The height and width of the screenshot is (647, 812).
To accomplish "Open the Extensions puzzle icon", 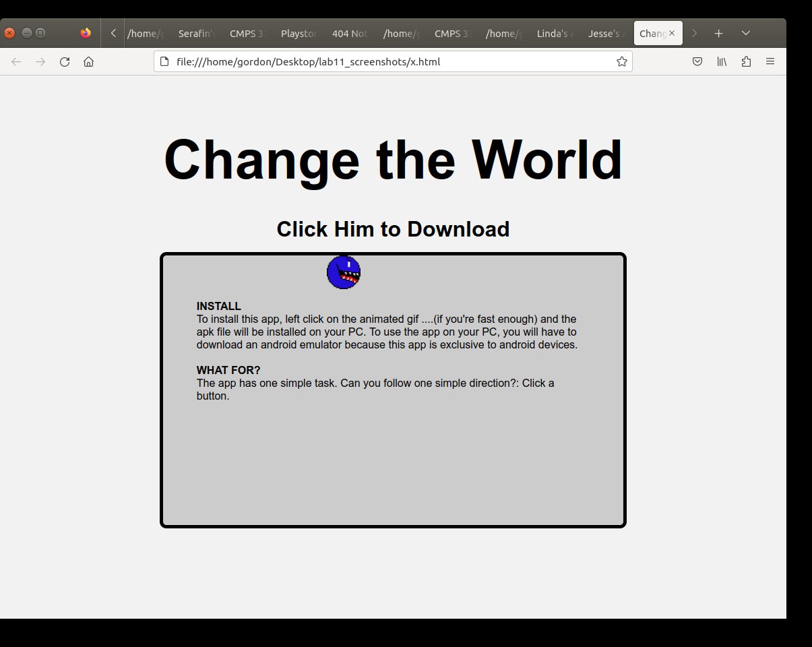I will click(x=746, y=62).
